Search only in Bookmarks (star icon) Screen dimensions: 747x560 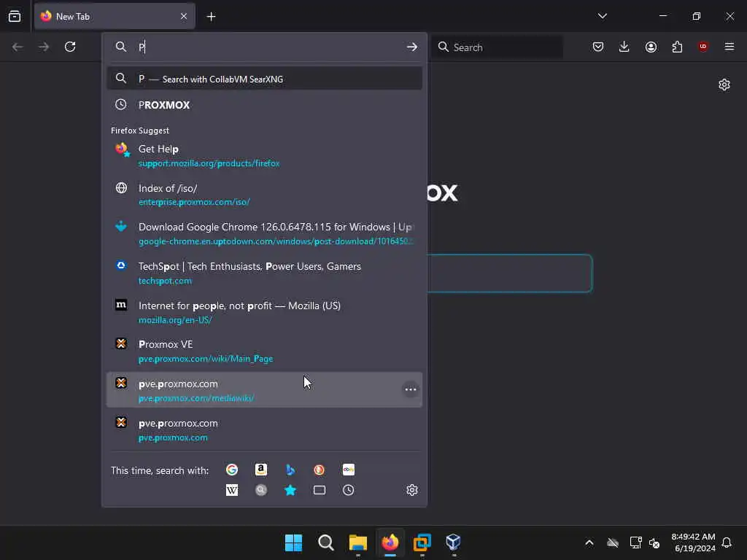pyautogui.click(x=290, y=490)
